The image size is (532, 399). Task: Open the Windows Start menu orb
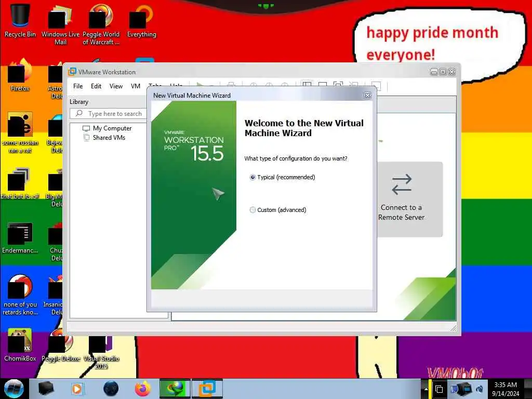click(14, 389)
